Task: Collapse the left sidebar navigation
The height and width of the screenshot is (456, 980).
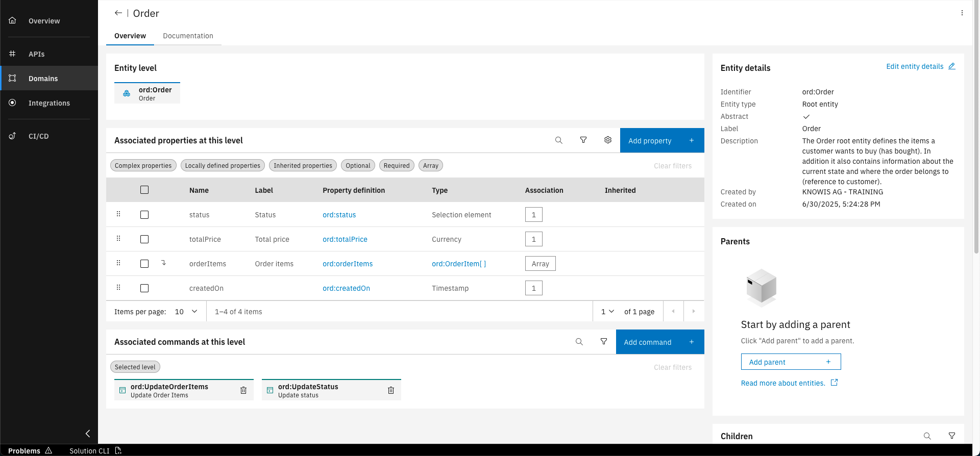Action: pyautogui.click(x=88, y=434)
